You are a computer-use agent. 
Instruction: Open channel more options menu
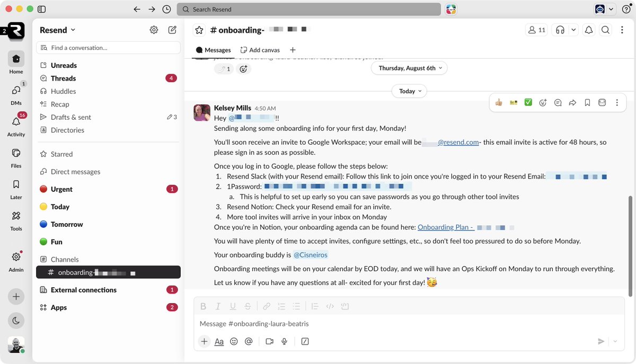pyautogui.click(x=622, y=30)
